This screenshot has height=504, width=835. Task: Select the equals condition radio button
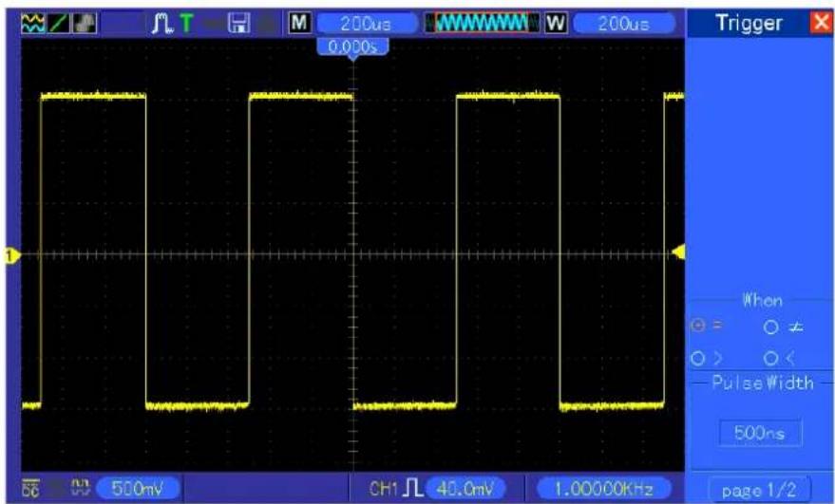[697, 326]
